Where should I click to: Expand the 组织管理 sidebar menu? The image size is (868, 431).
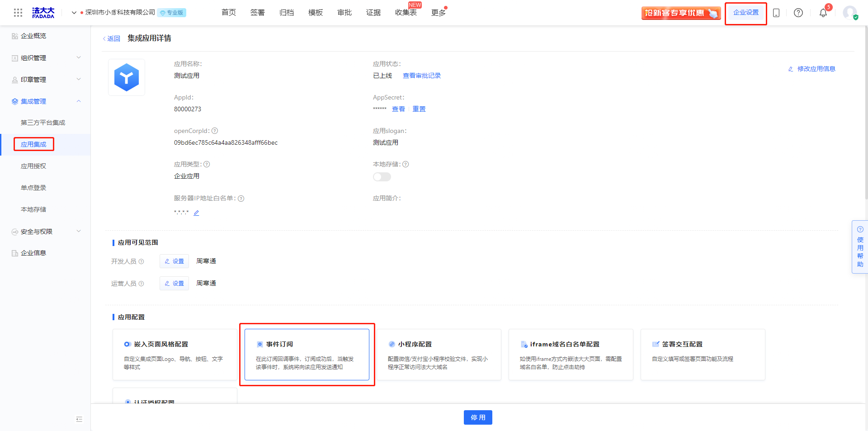click(45, 58)
